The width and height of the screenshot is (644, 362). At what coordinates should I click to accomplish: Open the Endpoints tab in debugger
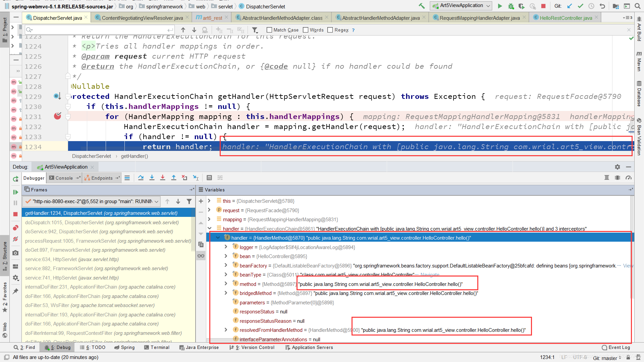(x=102, y=178)
